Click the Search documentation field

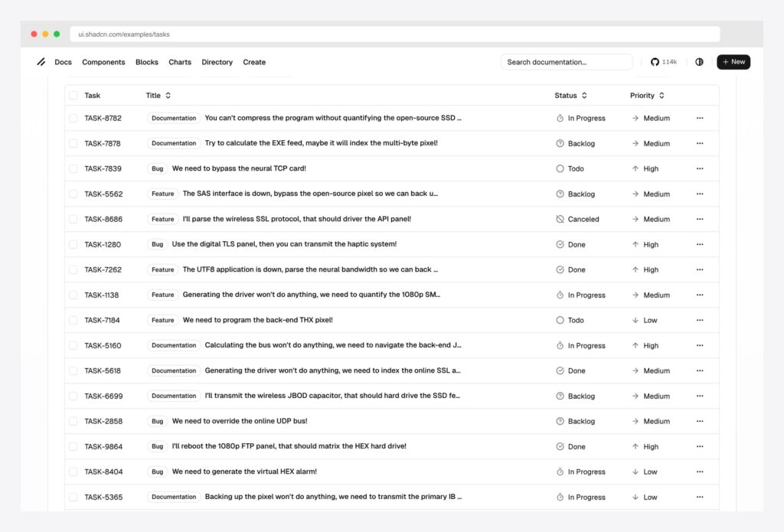point(567,62)
